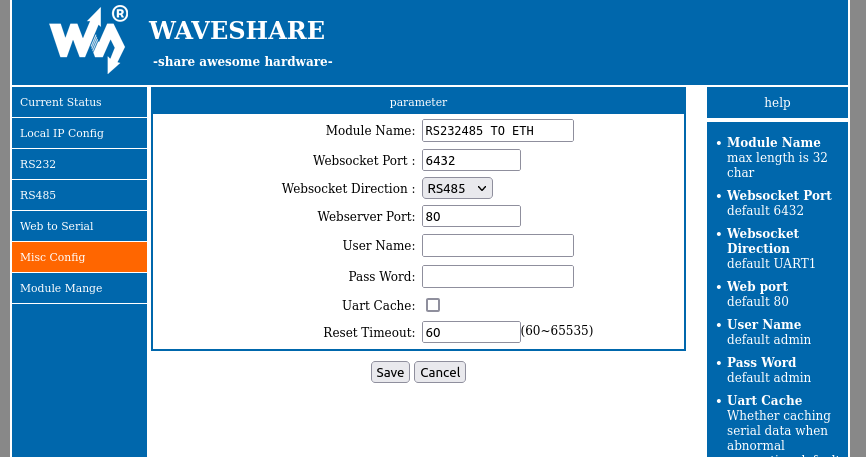This screenshot has height=457, width=866.
Task: Click the WAVESHARE title text
Action: coord(237,31)
